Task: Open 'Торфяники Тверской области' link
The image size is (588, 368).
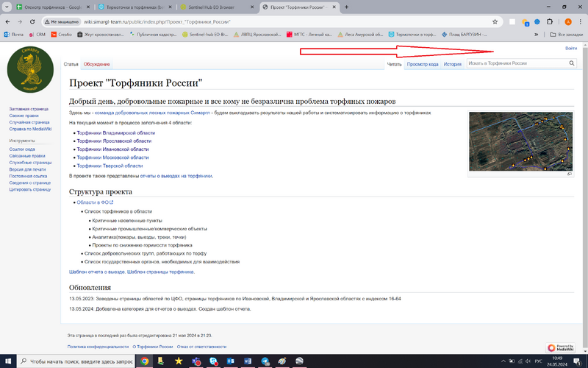Action: (110, 166)
